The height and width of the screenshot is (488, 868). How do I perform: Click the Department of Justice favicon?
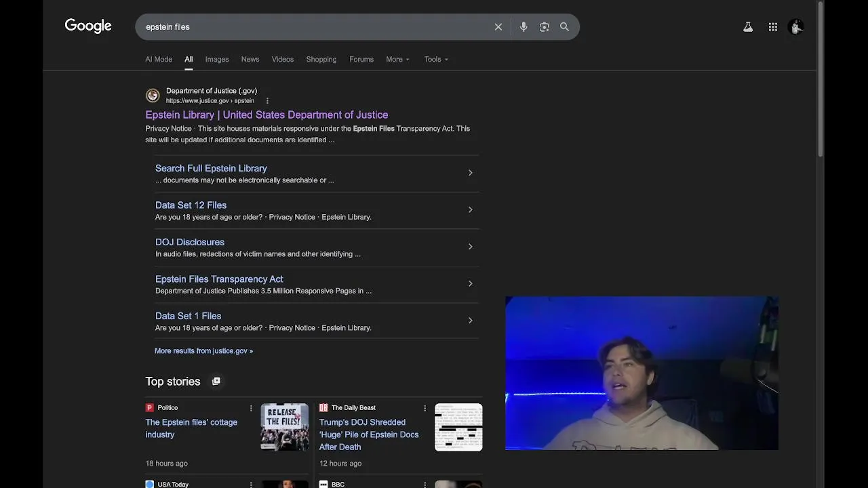[153, 96]
